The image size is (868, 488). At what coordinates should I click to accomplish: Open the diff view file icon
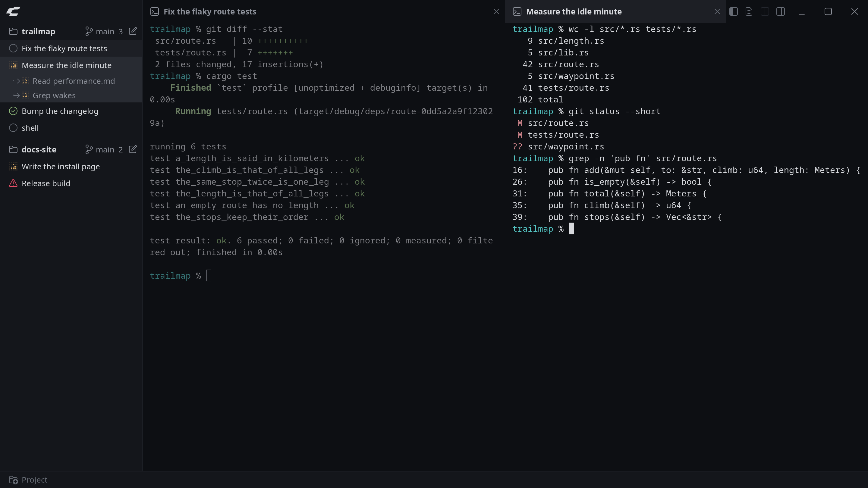(749, 11)
